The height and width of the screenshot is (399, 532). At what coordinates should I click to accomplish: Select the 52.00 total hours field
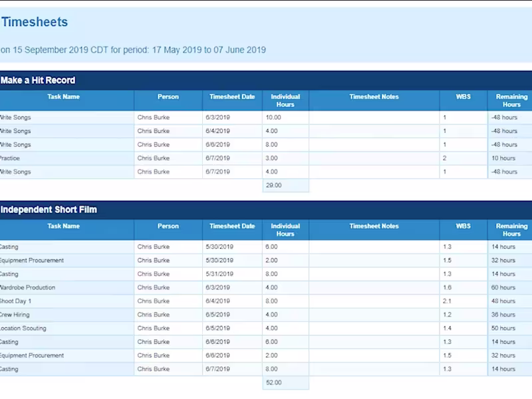pos(285,382)
